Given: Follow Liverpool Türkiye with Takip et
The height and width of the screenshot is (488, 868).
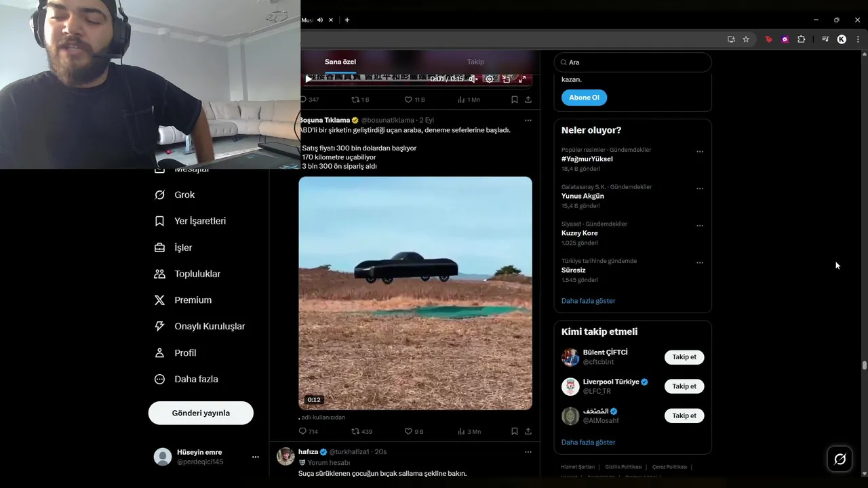Looking at the screenshot, I should pos(684,386).
